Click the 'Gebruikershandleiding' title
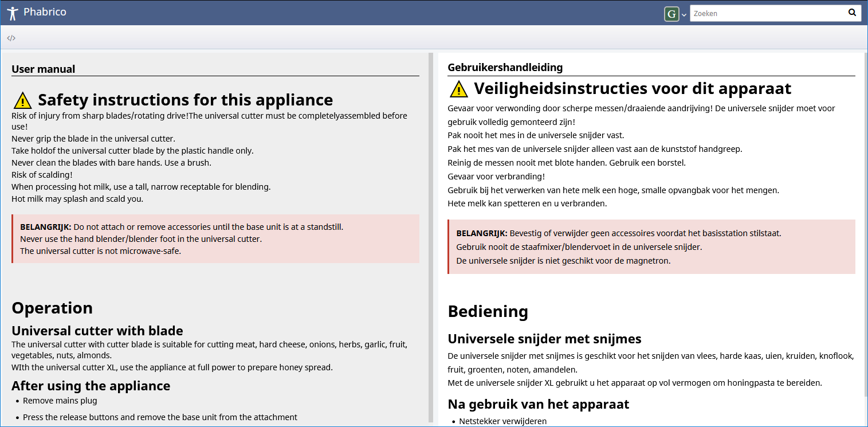The width and height of the screenshot is (868, 427). 505,68
